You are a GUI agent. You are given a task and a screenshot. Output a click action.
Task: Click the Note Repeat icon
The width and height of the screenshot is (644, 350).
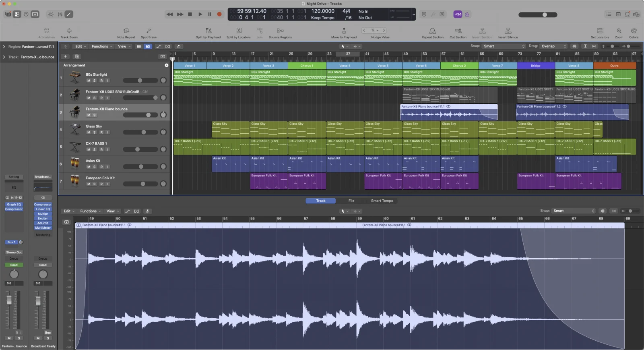pyautogui.click(x=126, y=31)
